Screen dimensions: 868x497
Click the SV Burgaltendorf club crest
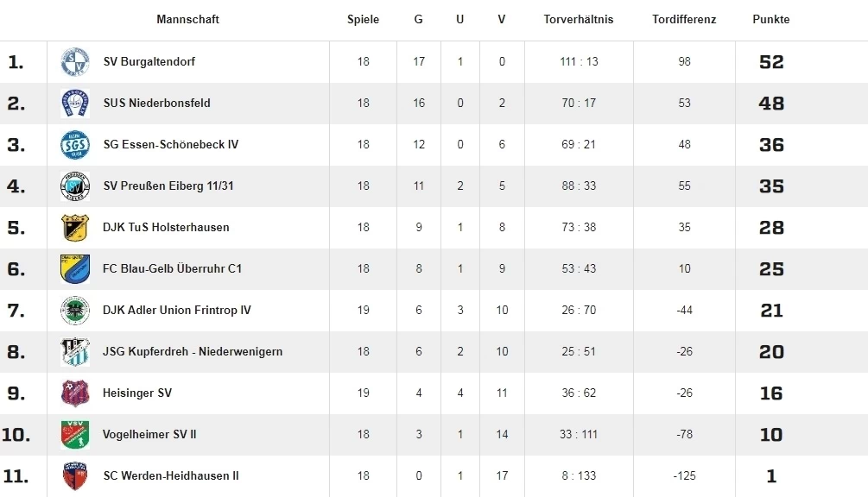tap(75, 62)
